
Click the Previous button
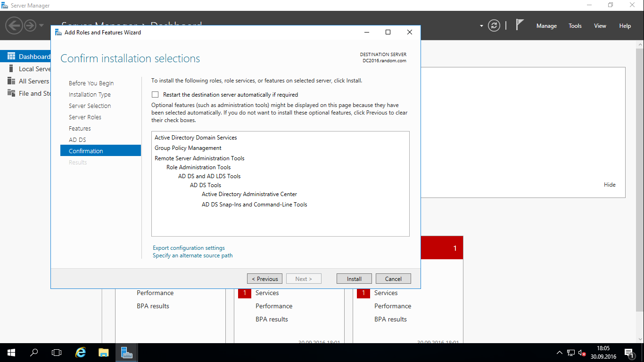point(265,279)
